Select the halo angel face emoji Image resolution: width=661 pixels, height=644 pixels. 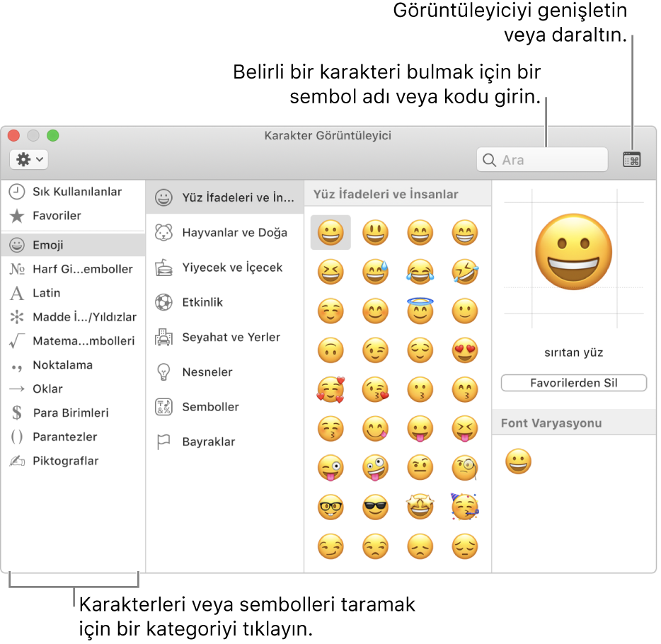[420, 311]
